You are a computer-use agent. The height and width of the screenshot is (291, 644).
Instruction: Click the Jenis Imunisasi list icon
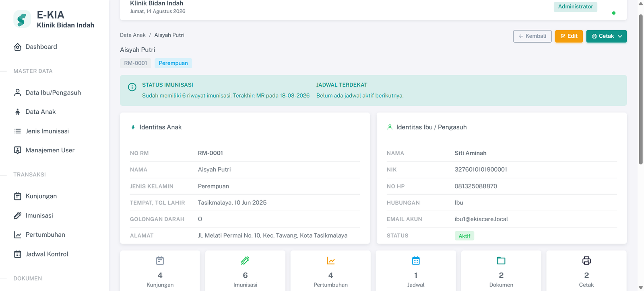coord(18,131)
